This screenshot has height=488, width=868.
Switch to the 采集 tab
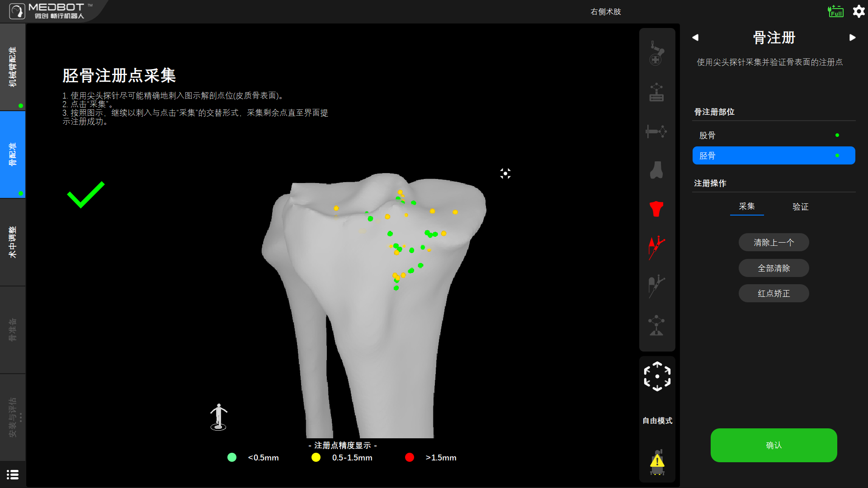[747, 206]
